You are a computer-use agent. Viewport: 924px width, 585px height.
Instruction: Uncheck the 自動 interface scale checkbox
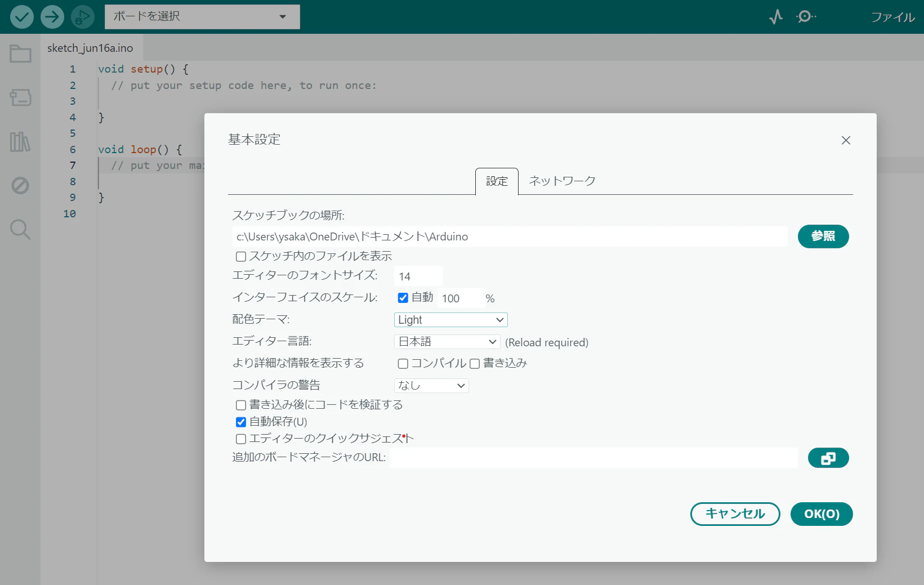pyautogui.click(x=403, y=298)
